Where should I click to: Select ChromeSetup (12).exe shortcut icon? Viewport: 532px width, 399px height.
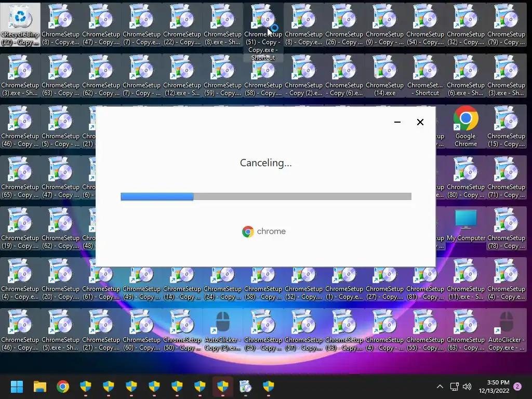click(182, 75)
